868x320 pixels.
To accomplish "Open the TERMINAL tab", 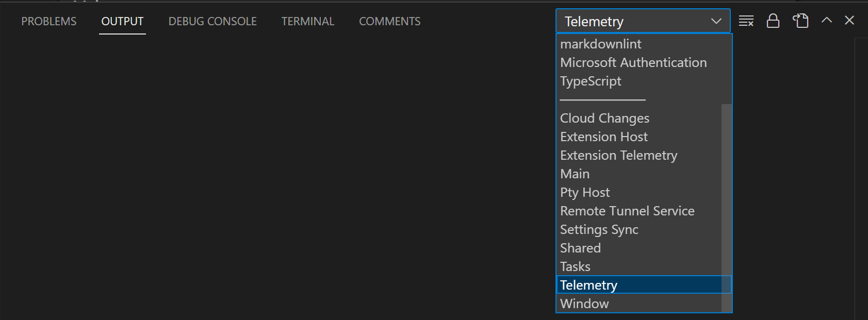I will (307, 21).
